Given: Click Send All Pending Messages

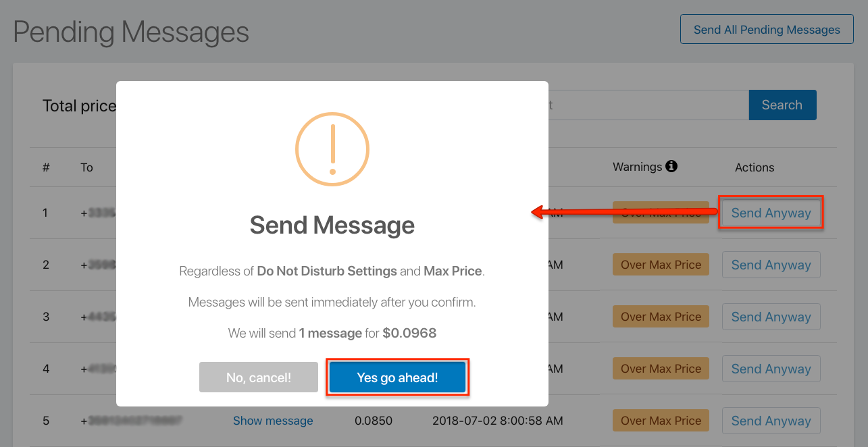Looking at the screenshot, I should (x=766, y=29).
